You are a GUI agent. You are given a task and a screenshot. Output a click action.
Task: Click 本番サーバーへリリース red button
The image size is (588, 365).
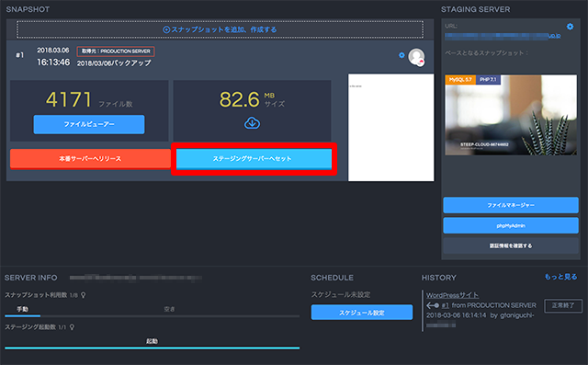click(90, 159)
